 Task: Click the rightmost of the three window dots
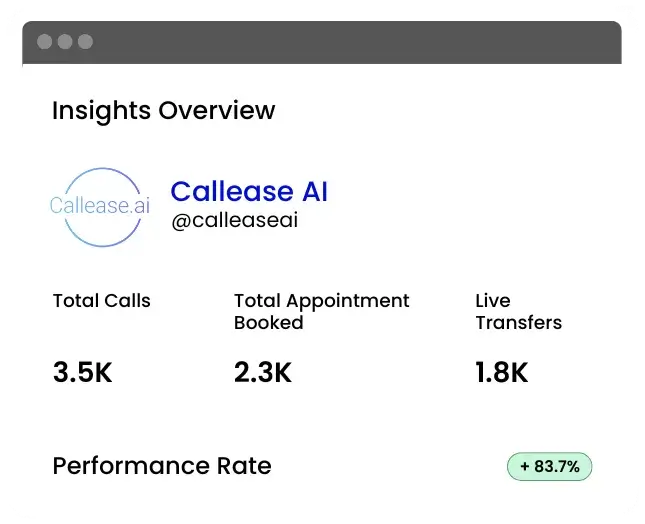click(85, 42)
